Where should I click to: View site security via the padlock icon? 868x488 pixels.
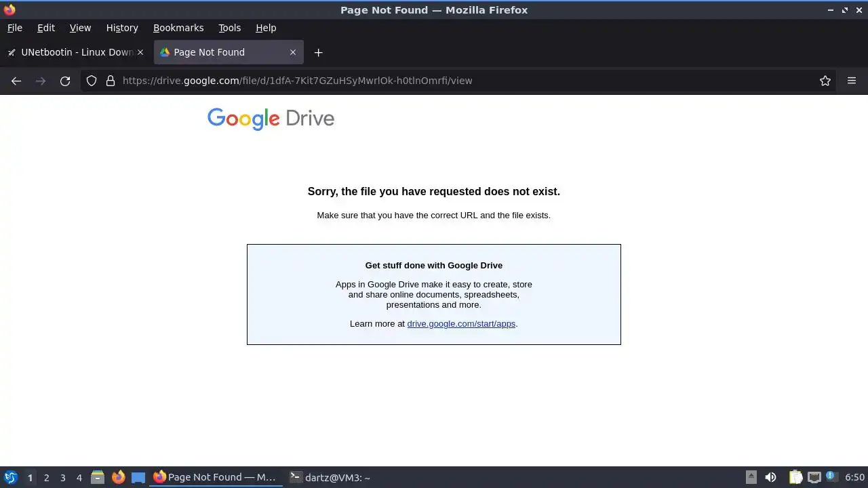(111, 81)
